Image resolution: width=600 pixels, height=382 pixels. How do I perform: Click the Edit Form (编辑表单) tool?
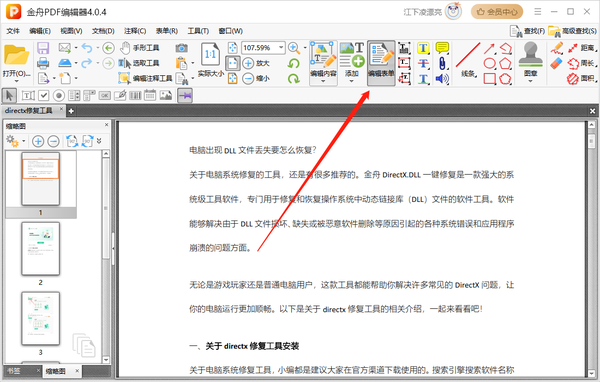[381, 63]
